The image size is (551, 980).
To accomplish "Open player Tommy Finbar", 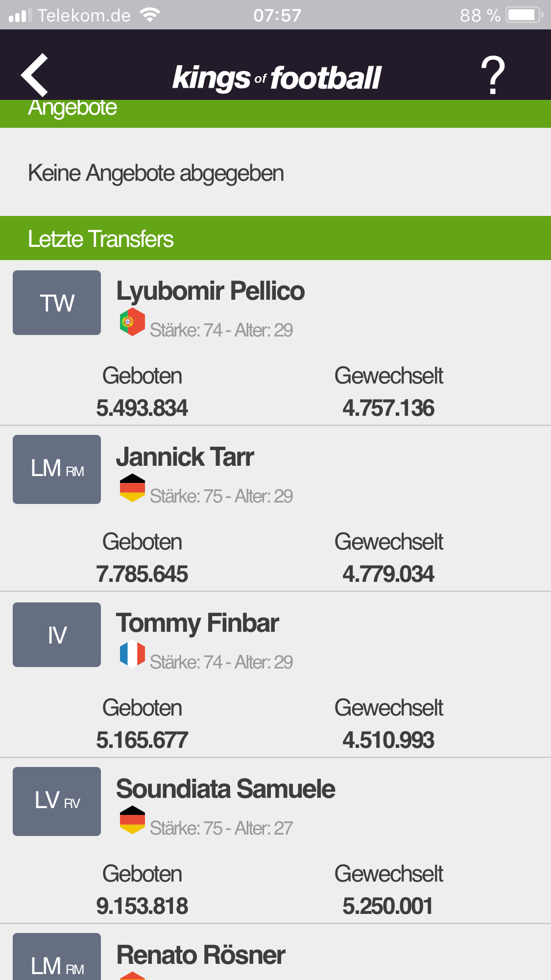I will coord(197,623).
